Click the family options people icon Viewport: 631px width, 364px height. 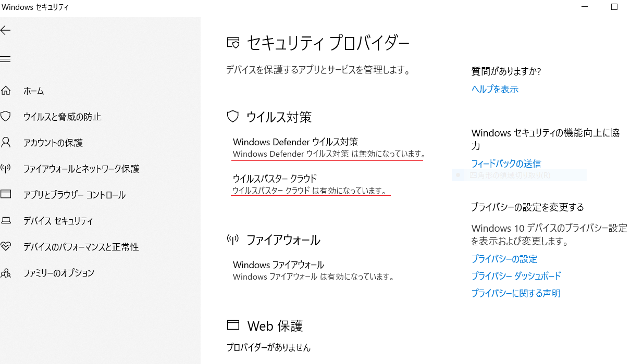tap(6, 273)
